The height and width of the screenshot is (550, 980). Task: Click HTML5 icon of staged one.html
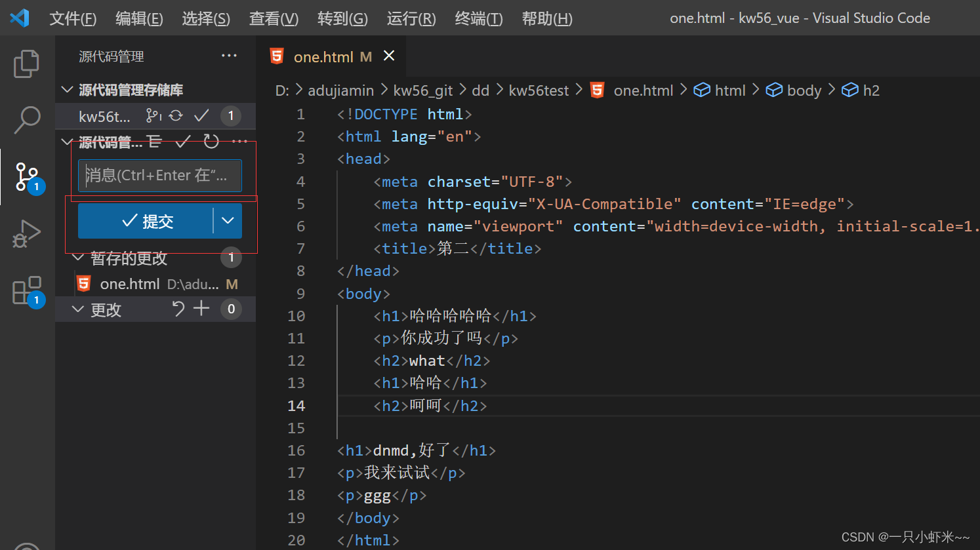83,284
